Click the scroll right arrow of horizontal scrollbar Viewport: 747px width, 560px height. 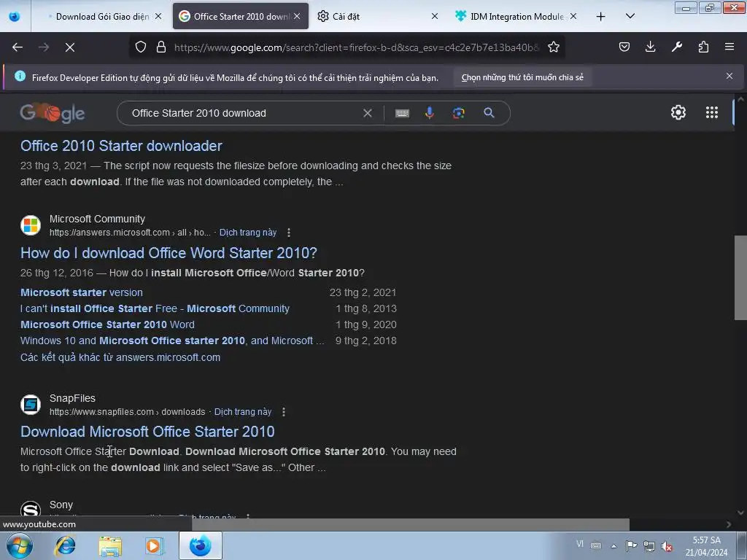[x=729, y=524]
